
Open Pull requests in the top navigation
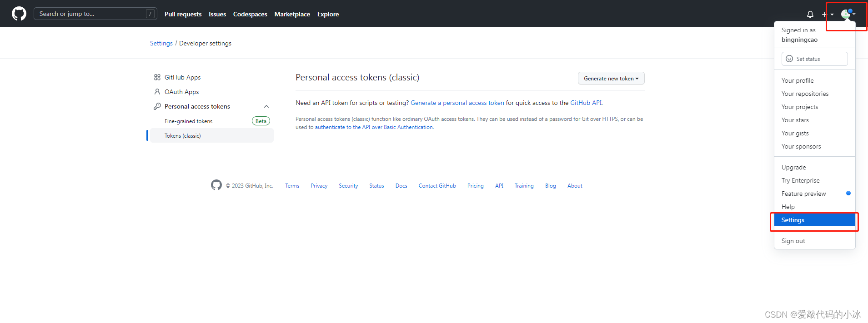pos(183,15)
